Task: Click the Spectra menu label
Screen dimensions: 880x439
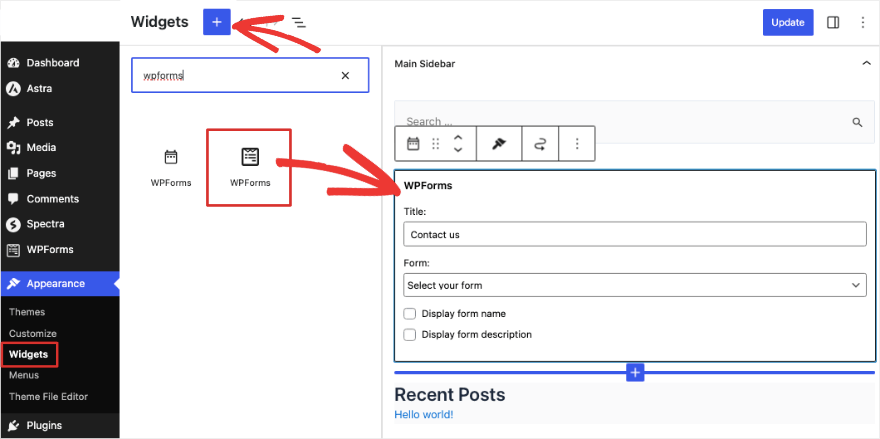Action: pos(45,224)
